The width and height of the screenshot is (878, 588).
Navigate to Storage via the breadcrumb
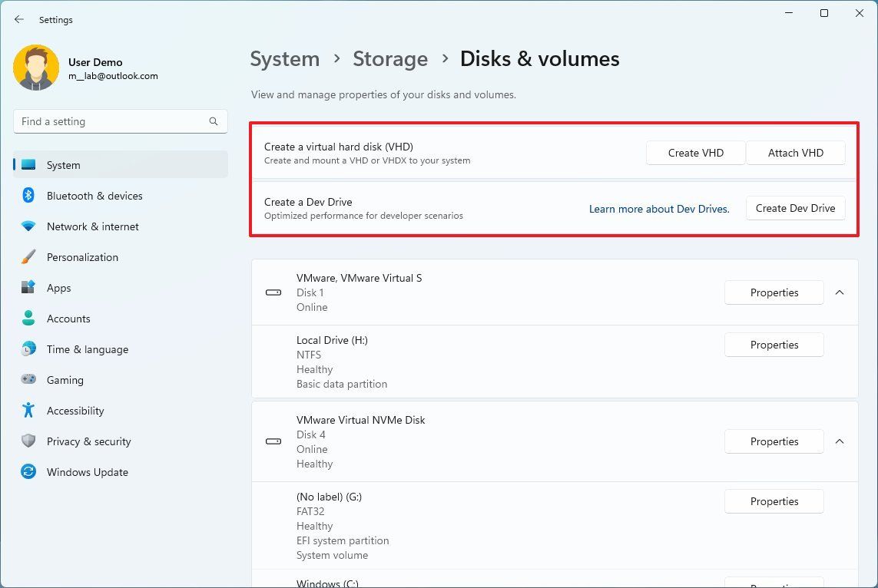click(x=390, y=58)
